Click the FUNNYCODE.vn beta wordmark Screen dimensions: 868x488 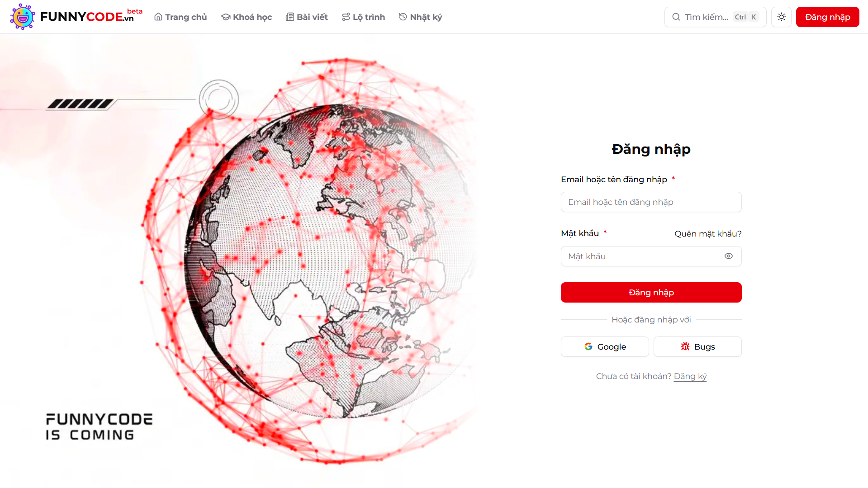[91, 16]
